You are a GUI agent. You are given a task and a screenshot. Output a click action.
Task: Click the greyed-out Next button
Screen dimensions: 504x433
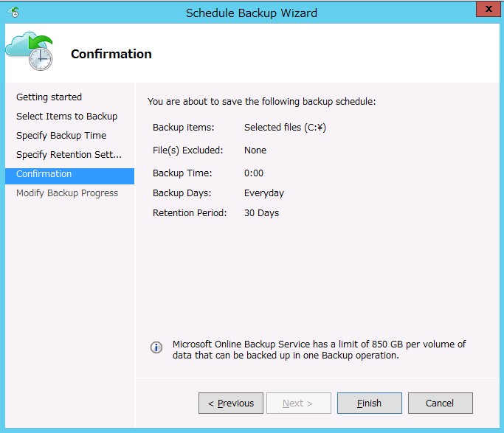tap(297, 403)
